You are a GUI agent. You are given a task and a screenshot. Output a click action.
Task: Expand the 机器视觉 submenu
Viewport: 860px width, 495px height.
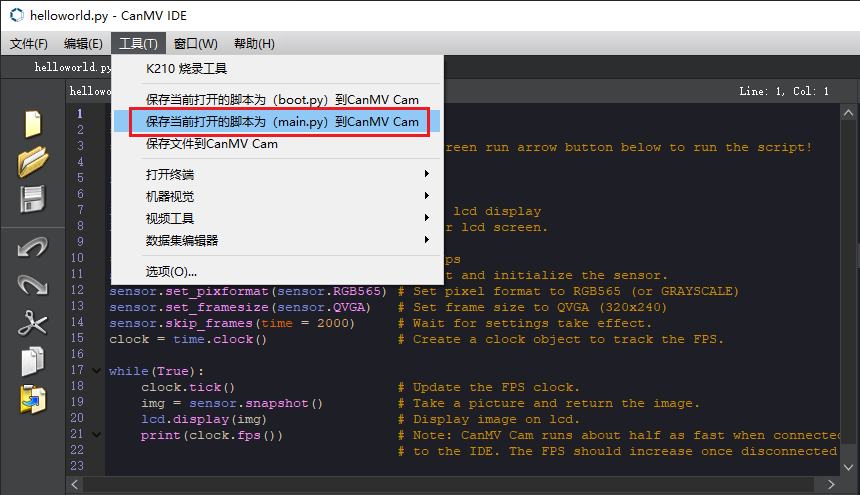(277, 196)
